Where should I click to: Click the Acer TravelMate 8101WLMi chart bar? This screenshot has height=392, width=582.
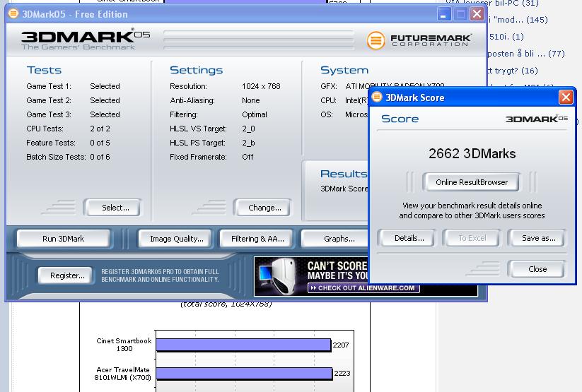[x=244, y=374]
